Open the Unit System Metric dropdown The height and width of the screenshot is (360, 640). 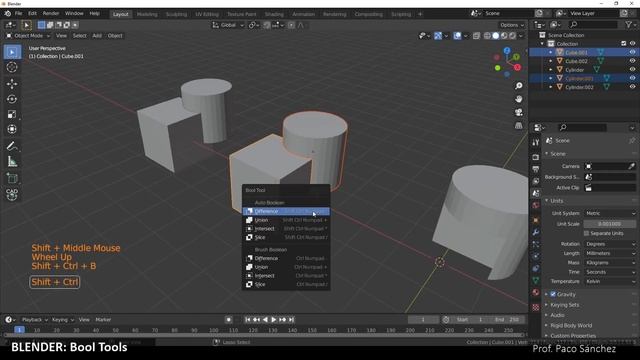tap(610, 213)
